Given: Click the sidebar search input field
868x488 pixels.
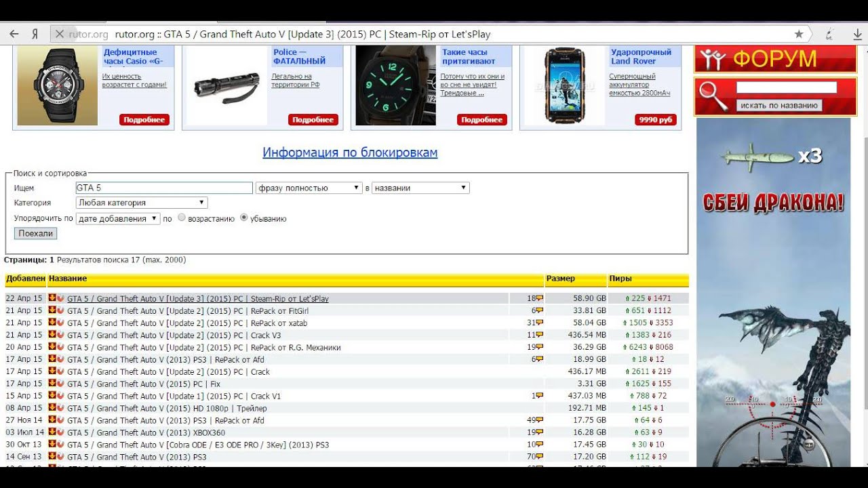Looking at the screenshot, I should click(x=787, y=87).
